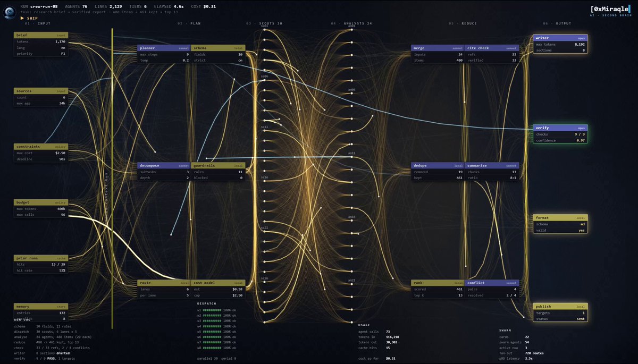Image resolution: width=638 pixels, height=364 pixels.
Task: Open the summarize node header
Action: point(492,165)
